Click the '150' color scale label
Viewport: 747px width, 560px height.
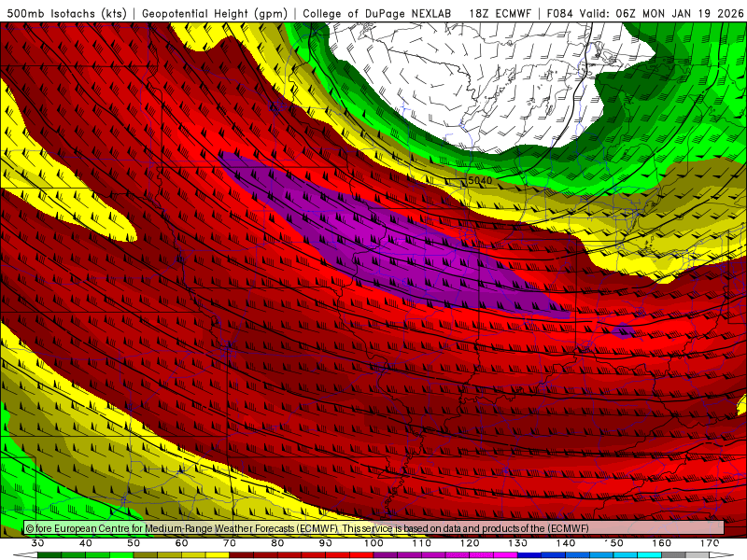point(614,543)
